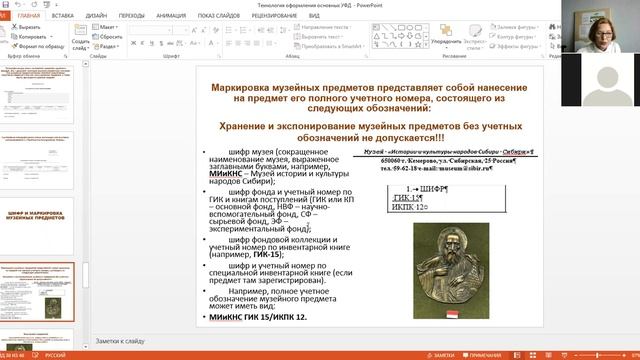Toggle Заметки notes pane in status bar
This screenshot has width=640, height=360.
(441, 355)
